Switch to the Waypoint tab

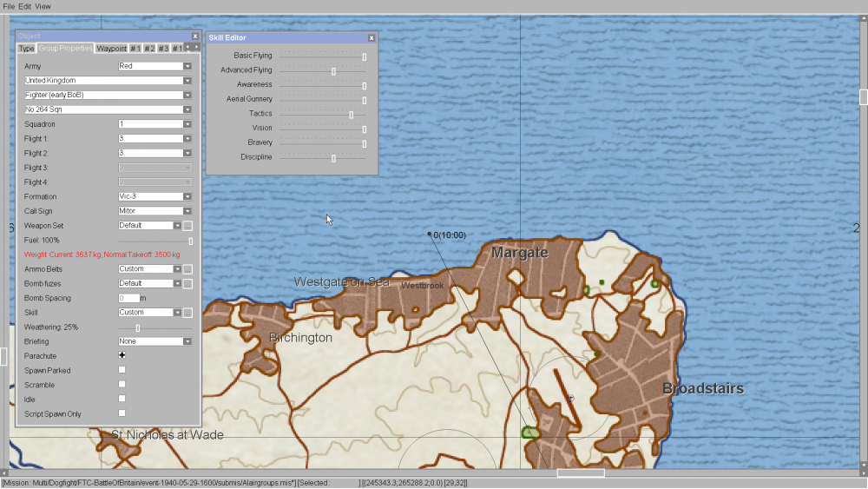[x=111, y=49]
